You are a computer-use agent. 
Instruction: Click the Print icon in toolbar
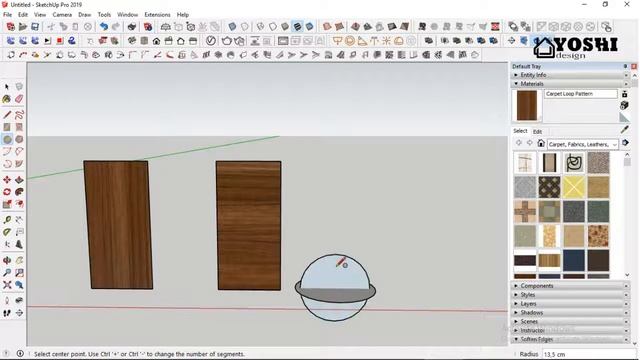coord(131,27)
